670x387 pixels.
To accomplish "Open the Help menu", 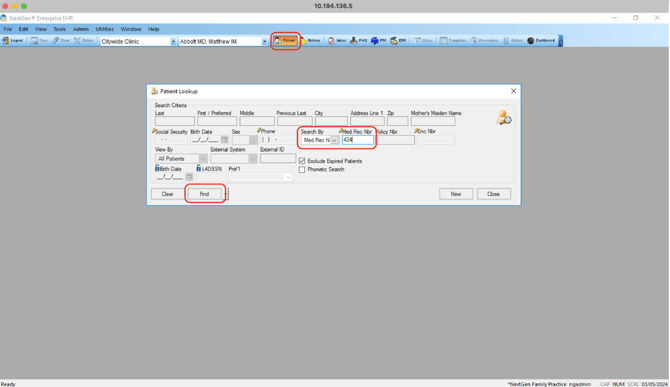I will [153, 29].
